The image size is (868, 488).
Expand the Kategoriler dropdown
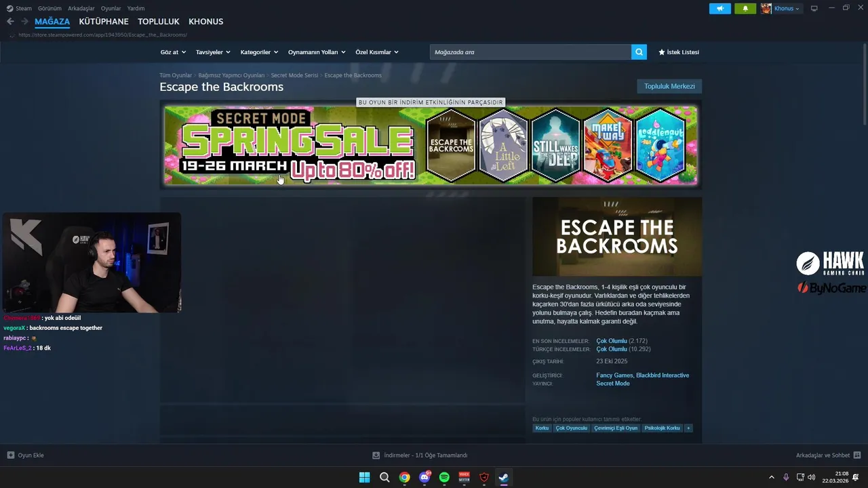click(259, 52)
